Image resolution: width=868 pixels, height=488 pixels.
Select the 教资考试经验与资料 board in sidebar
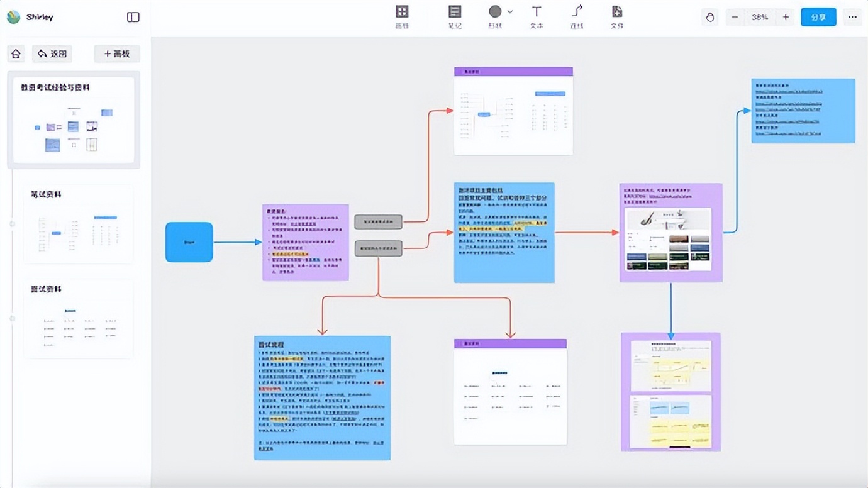click(x=74, y=119)
